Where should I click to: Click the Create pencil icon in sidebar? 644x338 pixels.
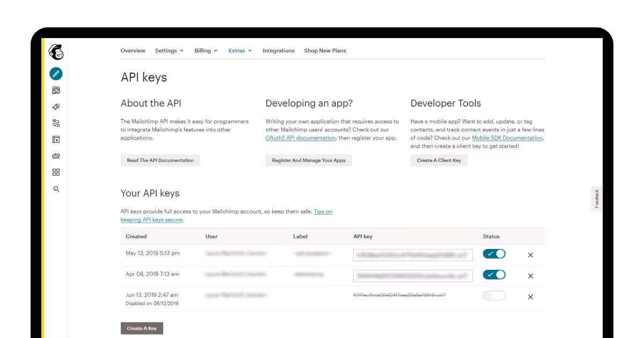point(56,74)
